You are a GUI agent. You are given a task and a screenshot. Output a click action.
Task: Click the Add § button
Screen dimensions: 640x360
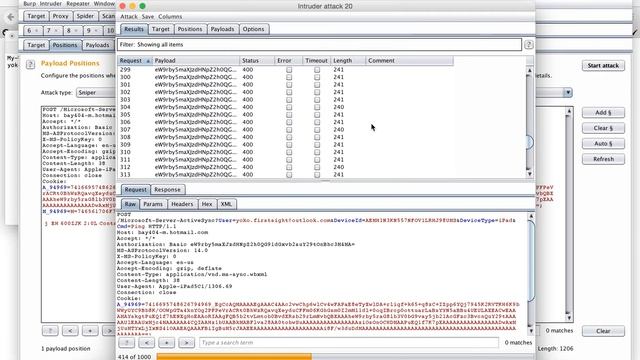point(603,113)
